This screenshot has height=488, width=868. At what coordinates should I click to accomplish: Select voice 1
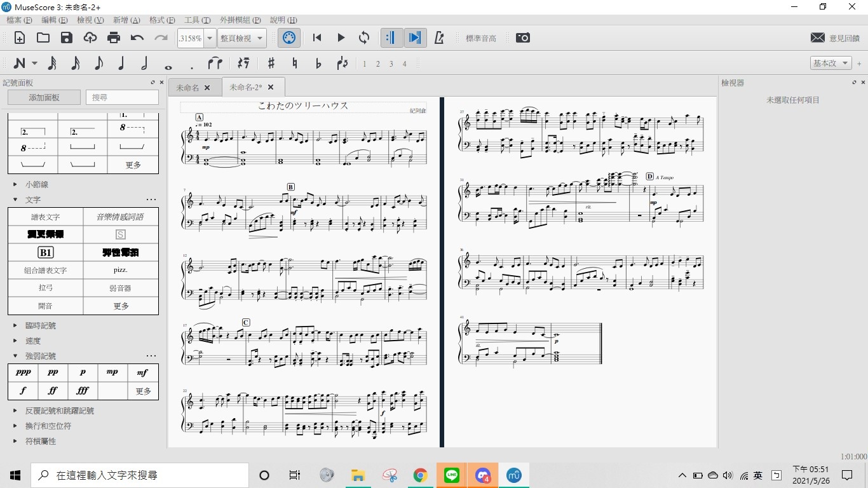click(x=364, y=64)
